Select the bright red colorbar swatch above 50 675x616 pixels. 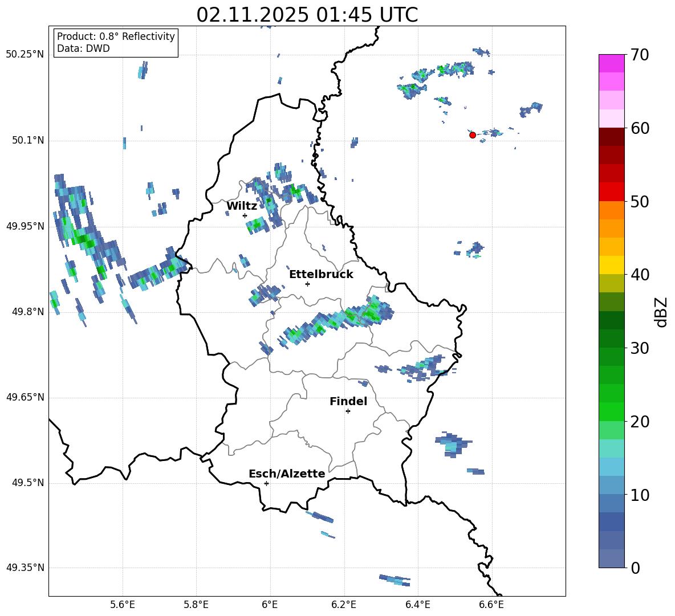point(612,191)
